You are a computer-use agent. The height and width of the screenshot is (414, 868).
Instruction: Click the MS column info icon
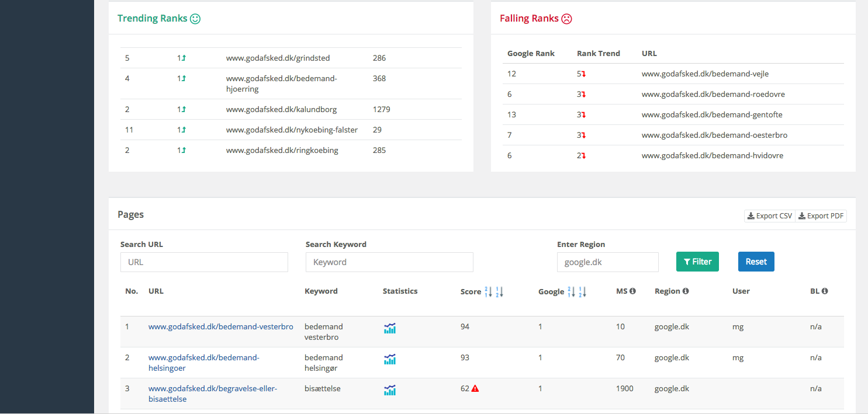pyautogui.click(x=632, y=291)
